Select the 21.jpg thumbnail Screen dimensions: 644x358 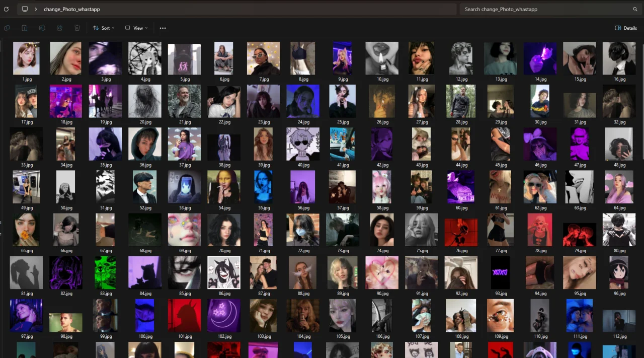[185, 101]
